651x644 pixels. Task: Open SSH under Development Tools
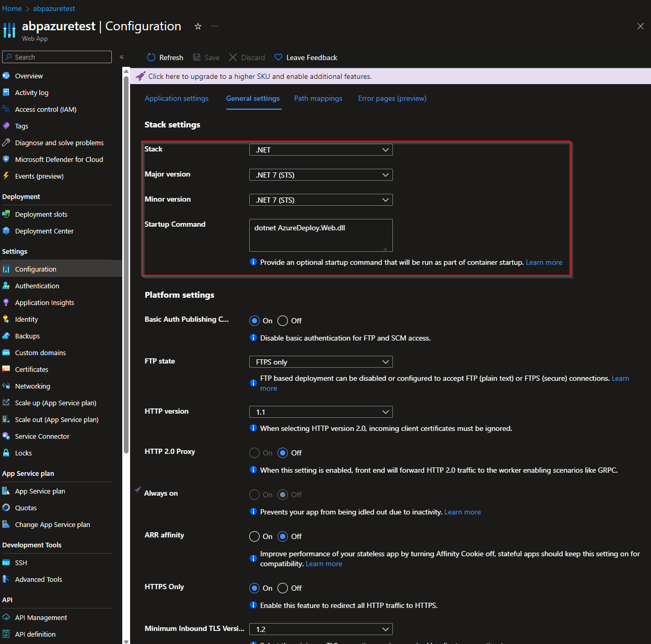pyautogui.click(x=21, y=563)
